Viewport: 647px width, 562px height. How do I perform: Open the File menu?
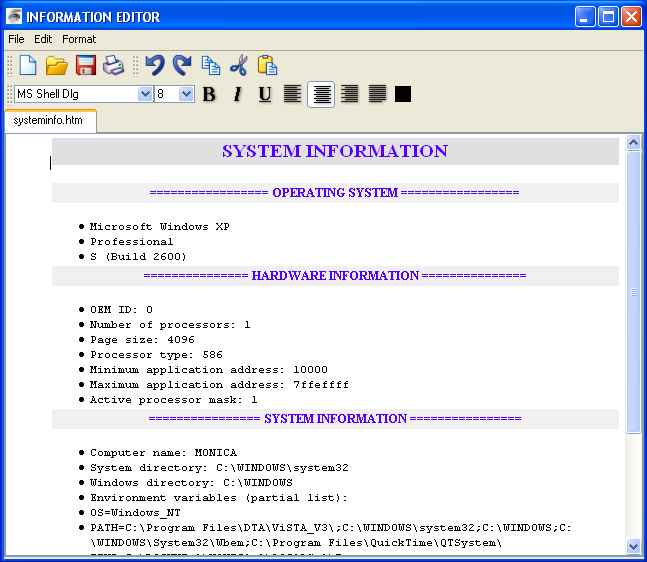[17, 39]
